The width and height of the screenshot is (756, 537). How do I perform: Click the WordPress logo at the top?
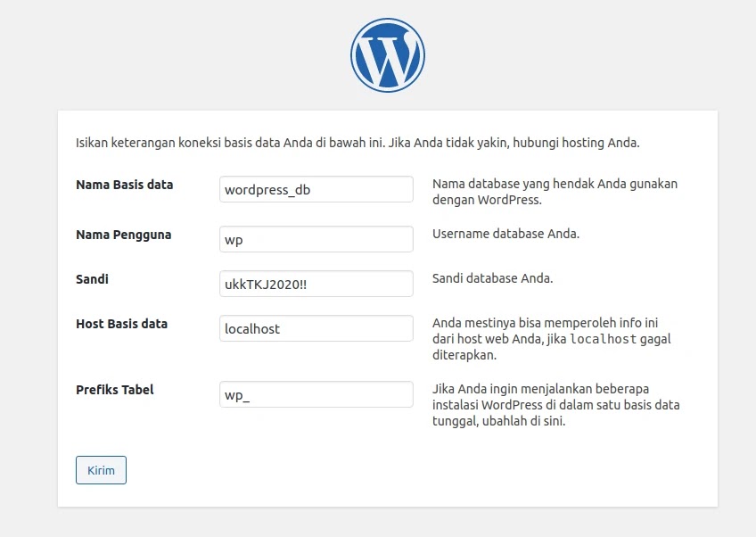pyautogui.click(x=387, y=54)
